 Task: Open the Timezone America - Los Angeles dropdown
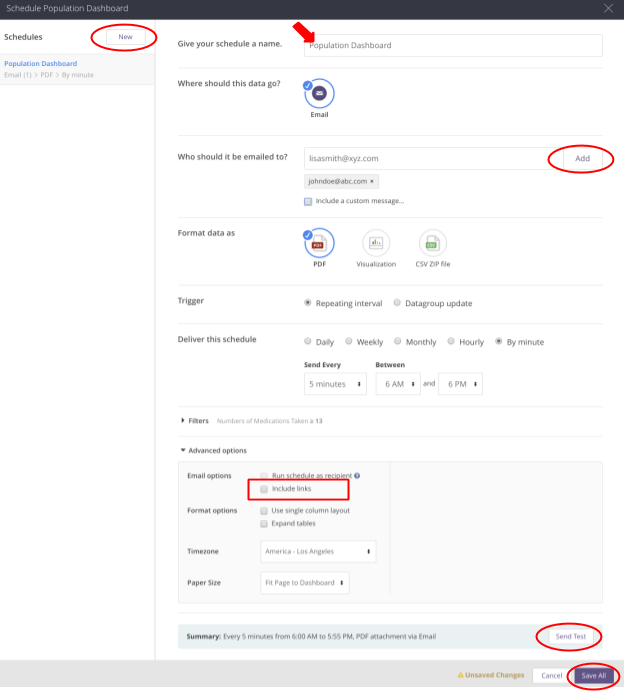[319, 551]
